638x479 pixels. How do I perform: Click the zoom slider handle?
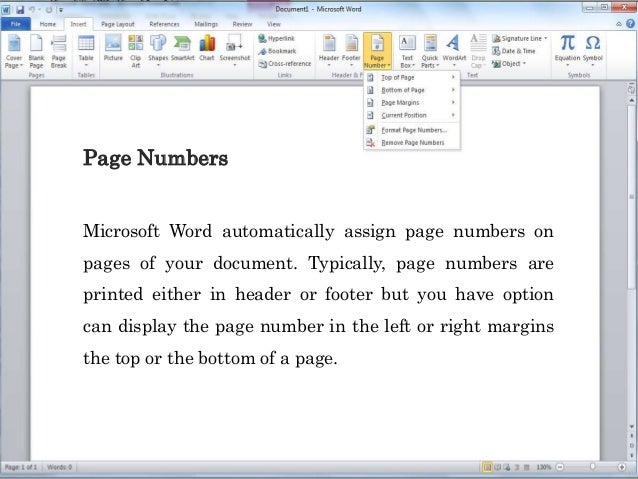[x=592, y=467]
